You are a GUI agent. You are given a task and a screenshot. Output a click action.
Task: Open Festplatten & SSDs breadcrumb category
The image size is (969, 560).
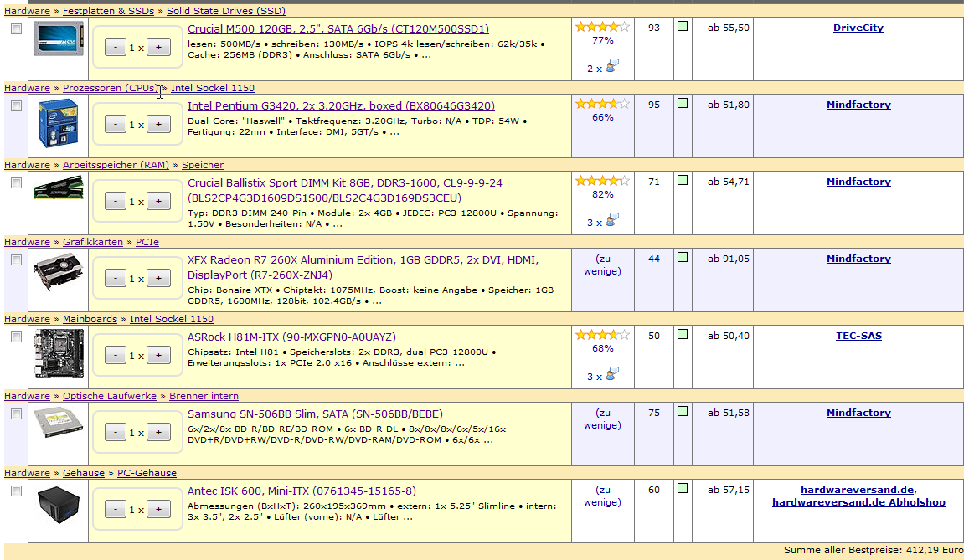pyautogui.click(x=108, y=11)
